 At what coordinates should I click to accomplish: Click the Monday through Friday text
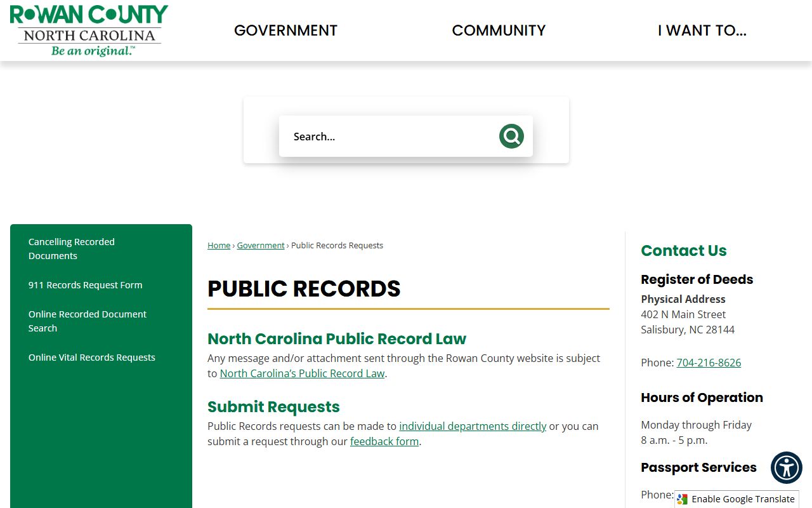tap(696, 425)
